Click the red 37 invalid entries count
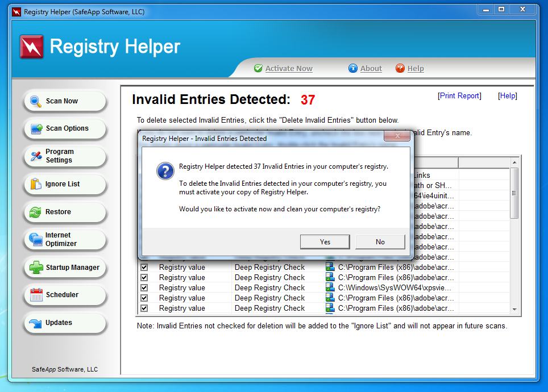 pyautogui.click(x=308, y=100)
